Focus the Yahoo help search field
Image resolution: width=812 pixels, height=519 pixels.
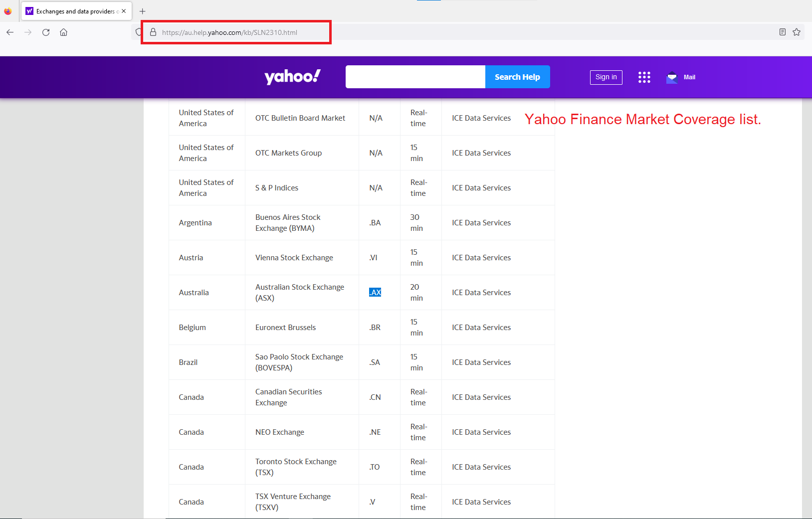415,77
